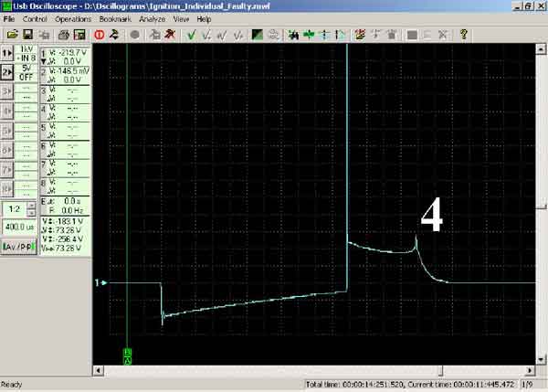This screenshot has height=392, width=548.
Task: Click the printer icon in toolbar
Action: (64, 35)
